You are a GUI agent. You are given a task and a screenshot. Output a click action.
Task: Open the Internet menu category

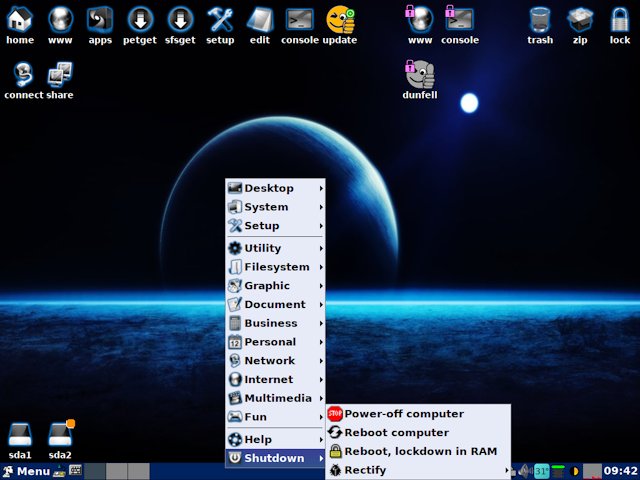(x=275, y=380)
